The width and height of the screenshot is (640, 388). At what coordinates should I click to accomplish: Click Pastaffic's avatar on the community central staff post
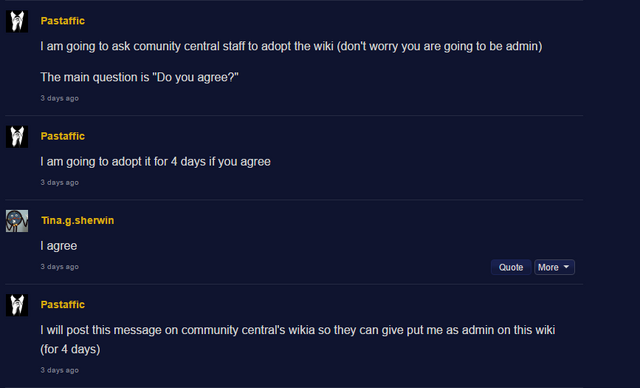[17, 21]
